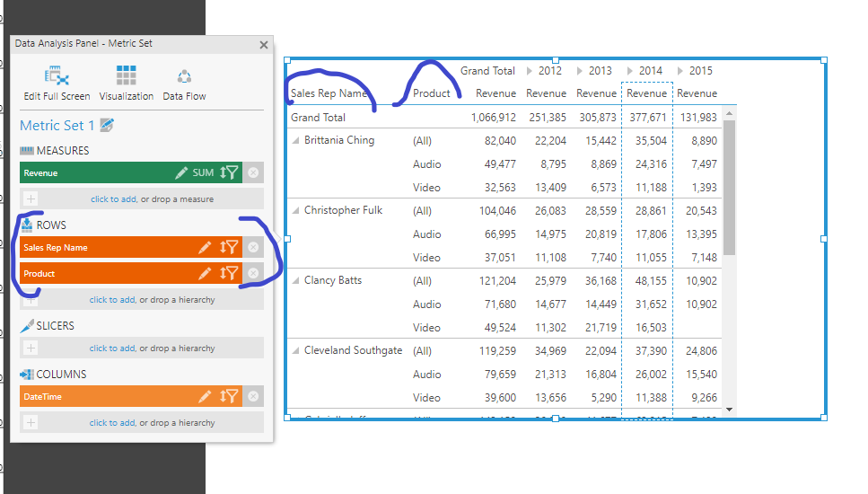Open sort/filter for Sales Rep Name row
This screenshot has height=494, width=868.
229,248
